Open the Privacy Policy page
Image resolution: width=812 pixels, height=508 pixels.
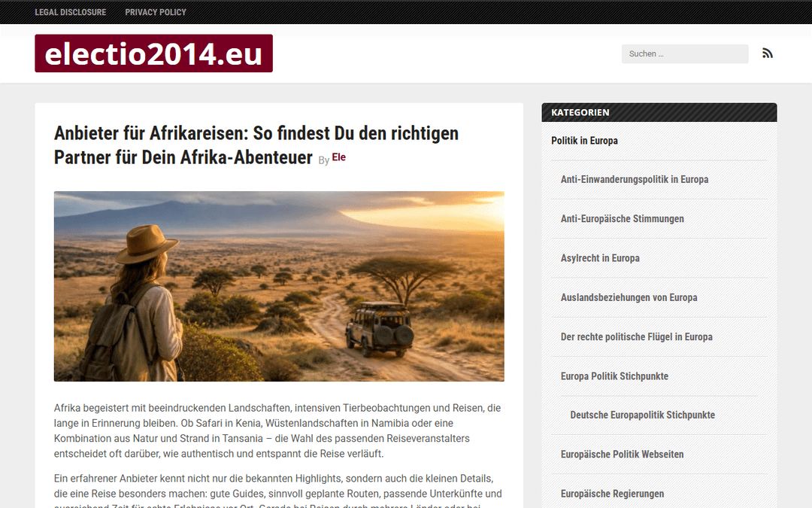click(156, 12)
